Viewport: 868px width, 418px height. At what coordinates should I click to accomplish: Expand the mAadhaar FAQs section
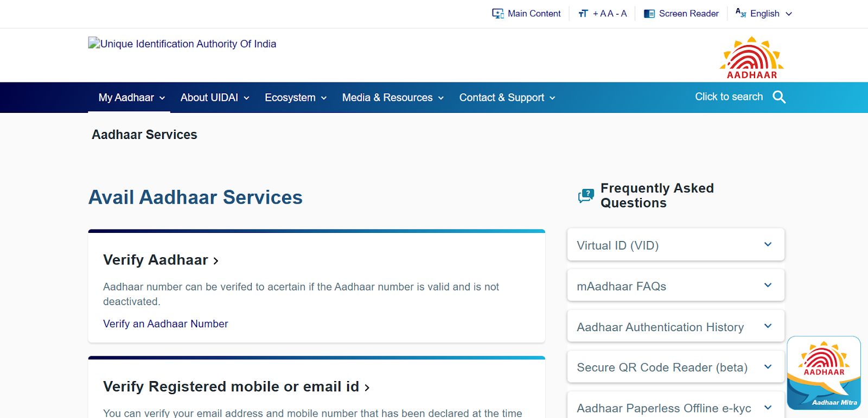[675, 286]
